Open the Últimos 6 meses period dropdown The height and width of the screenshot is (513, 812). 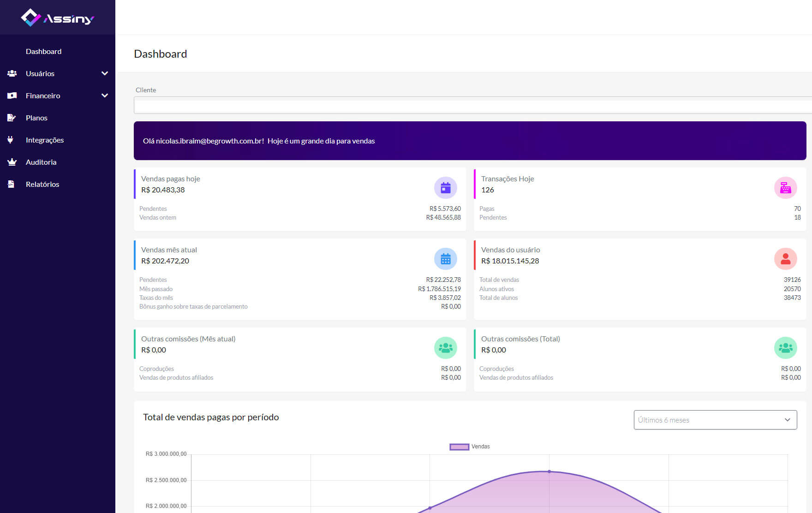click(715, 420)
